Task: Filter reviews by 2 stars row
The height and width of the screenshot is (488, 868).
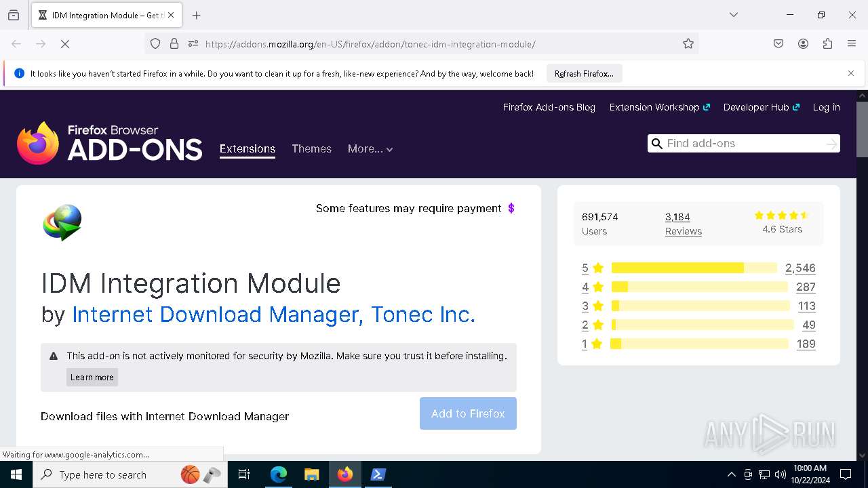Action: click(x=698, y=325)
